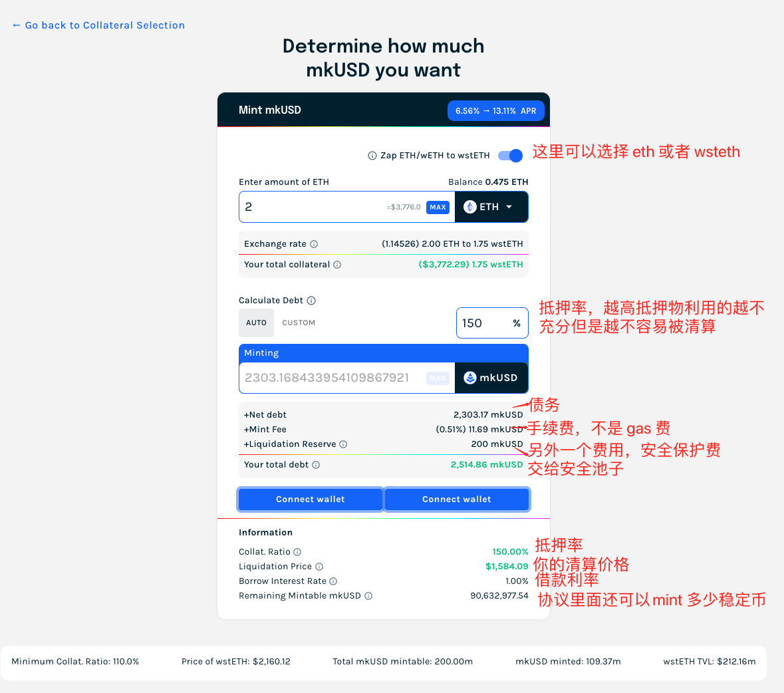This screenshot has height=693, width=784.
Task: Click 'Minimum Collat. Ratio: 110.0%' in footer bar
Action: [75, 662]
